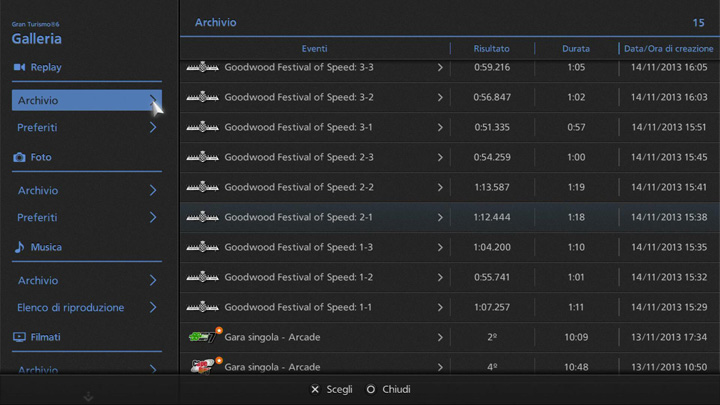Select Archivio under Musica section

(x=38, y=280)
